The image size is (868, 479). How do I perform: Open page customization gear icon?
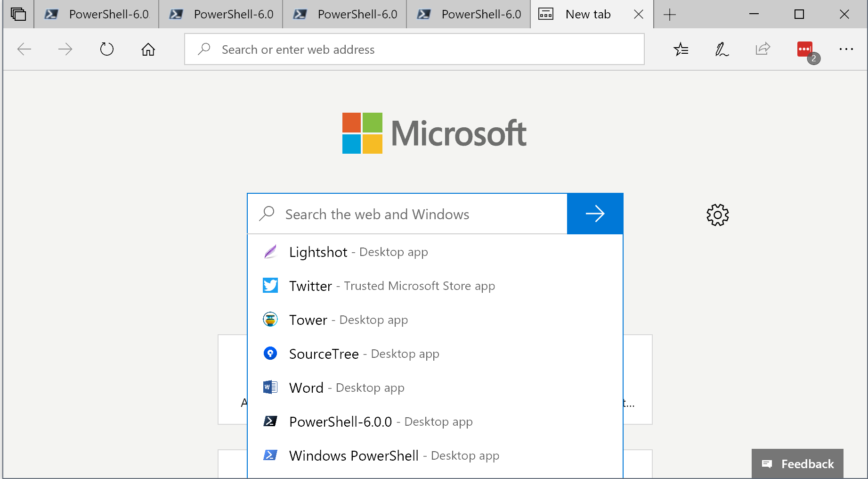tap(718, 215)
